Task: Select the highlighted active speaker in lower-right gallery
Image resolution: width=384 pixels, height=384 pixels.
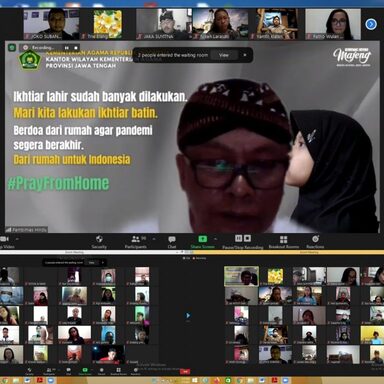Action: click(241, 276)
